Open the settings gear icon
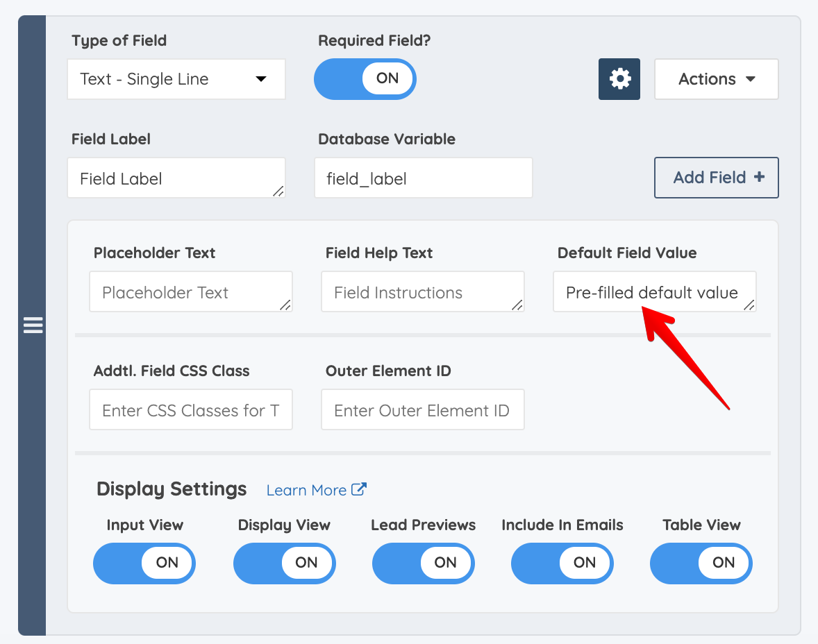 (619, 78)
